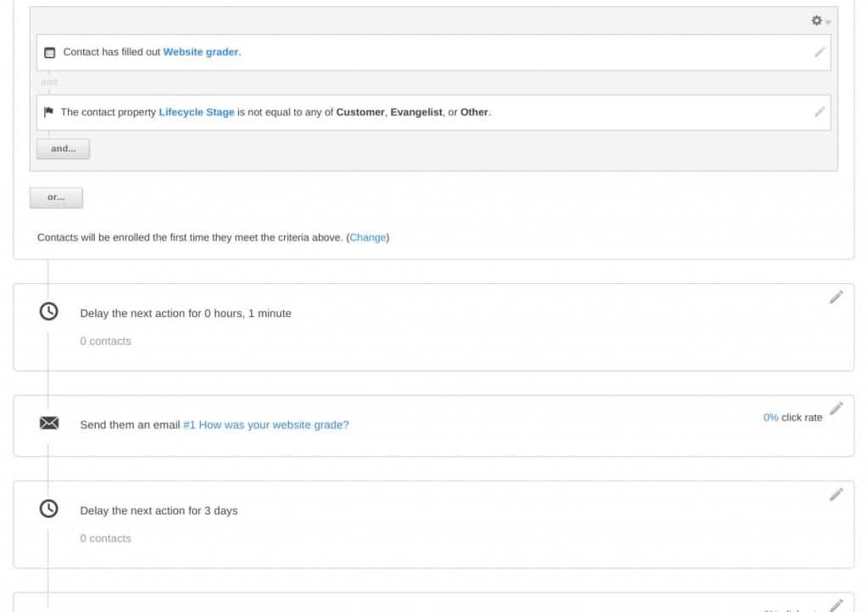Click the Other value in lifecycle criterion
Viewport: 868px width, 612px height.
[x=475, y=113]
